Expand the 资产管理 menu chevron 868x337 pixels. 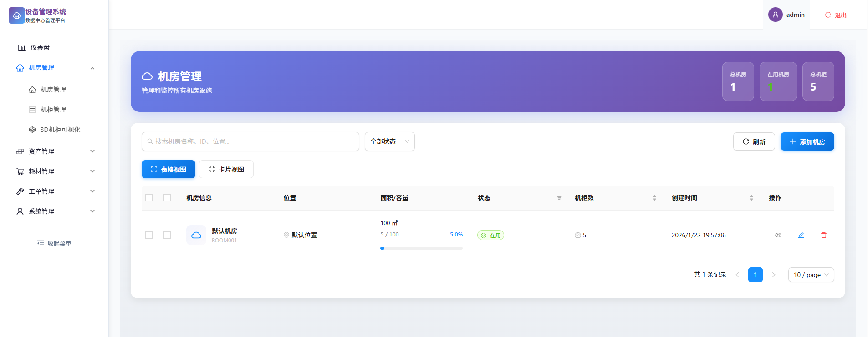point(92,151)
